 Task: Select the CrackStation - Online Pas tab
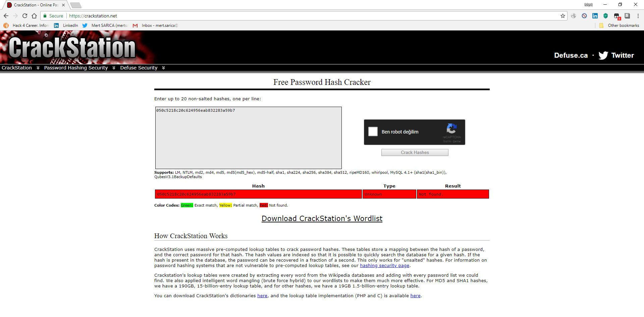click(x=35, y=5)
